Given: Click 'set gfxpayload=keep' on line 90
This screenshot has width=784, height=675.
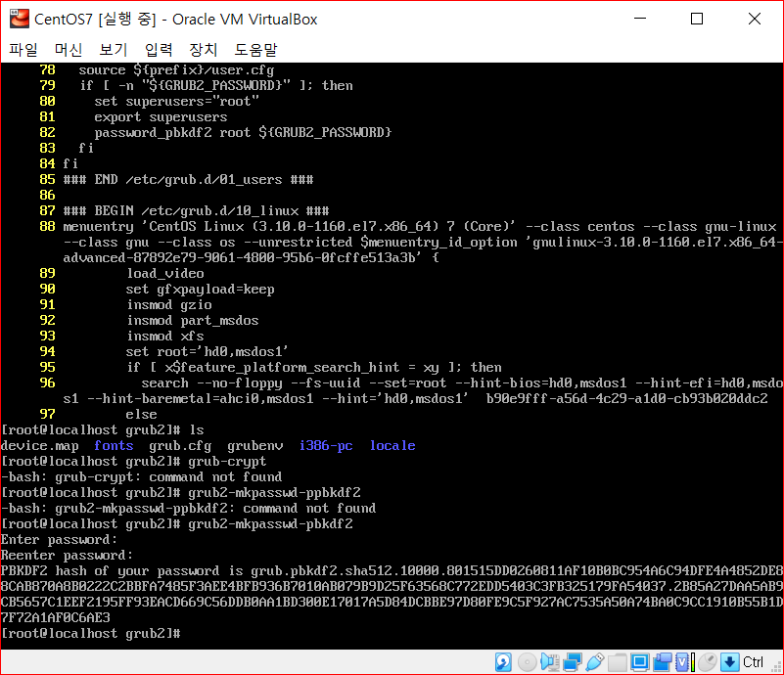Looking at the screenshot, I should pos(200,290).
